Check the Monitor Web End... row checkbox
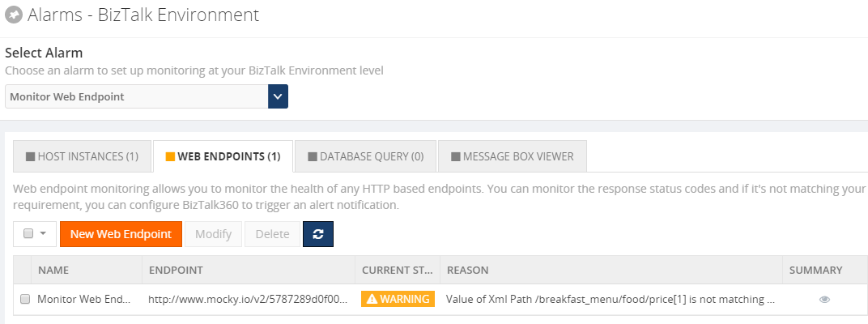The height and width of the screenshot is (324, 868). pos(25,299)
